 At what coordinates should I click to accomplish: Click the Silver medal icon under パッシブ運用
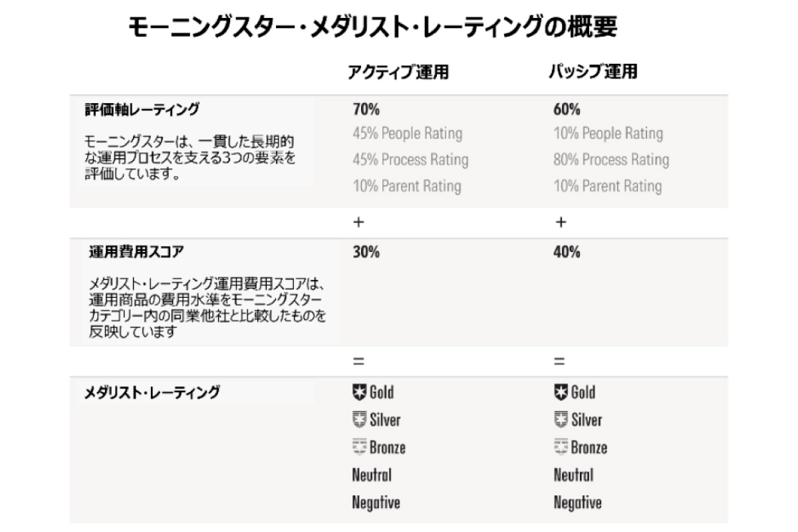(x=561, y=420)
